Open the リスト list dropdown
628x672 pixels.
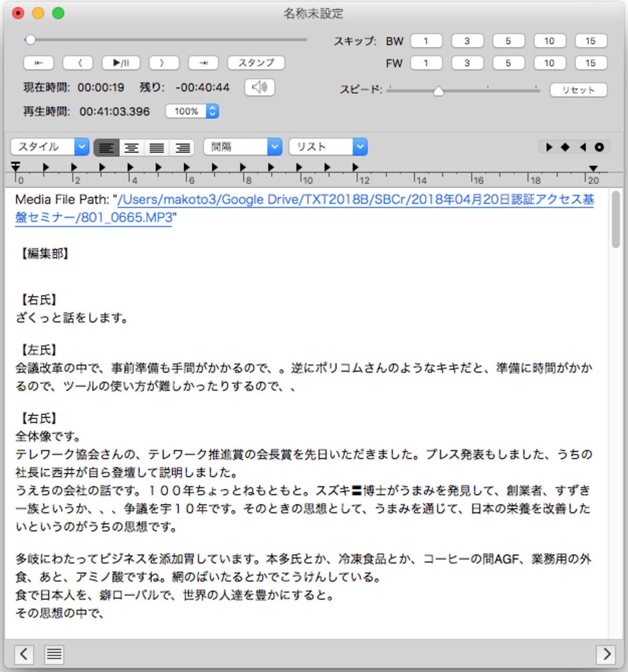pos(328,147)
